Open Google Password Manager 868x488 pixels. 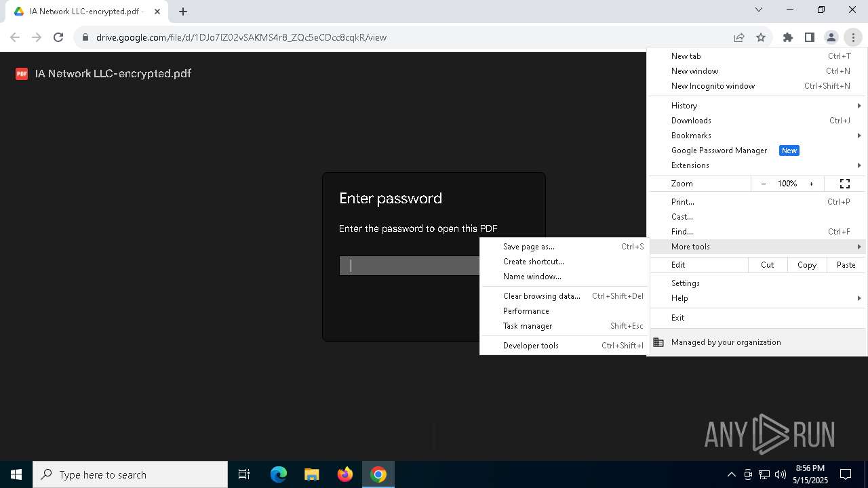(757, 150)
